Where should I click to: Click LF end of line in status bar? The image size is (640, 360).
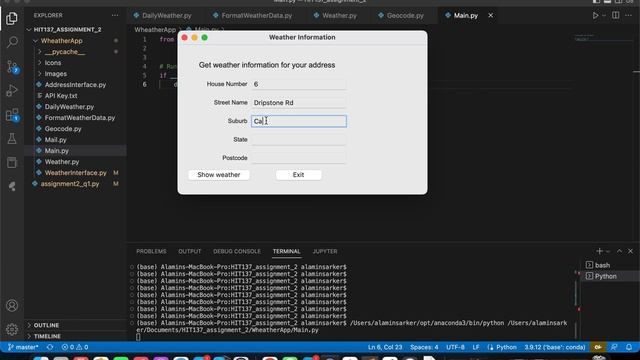click(476, 347)
